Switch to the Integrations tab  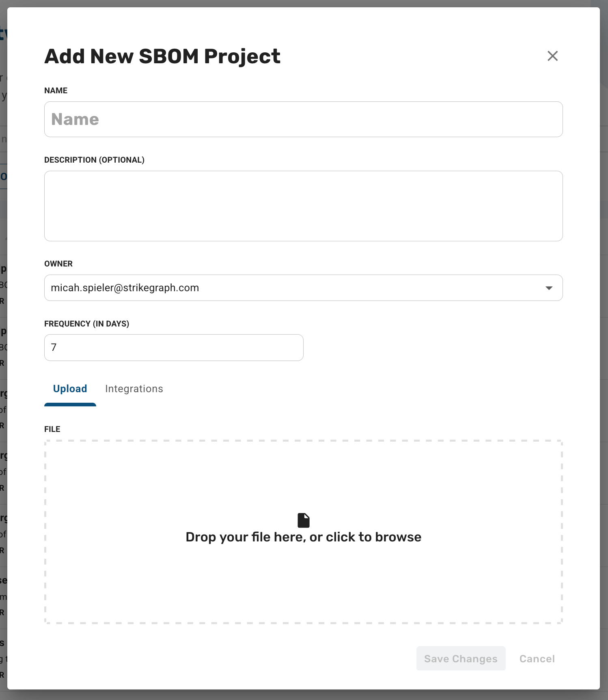tap(134, 389)
